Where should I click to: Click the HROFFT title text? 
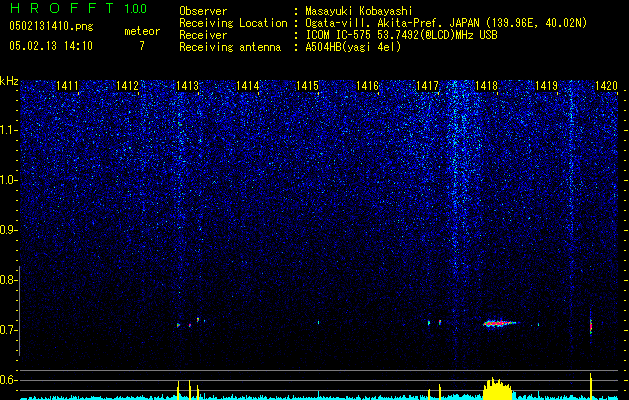tap(62, 8)
